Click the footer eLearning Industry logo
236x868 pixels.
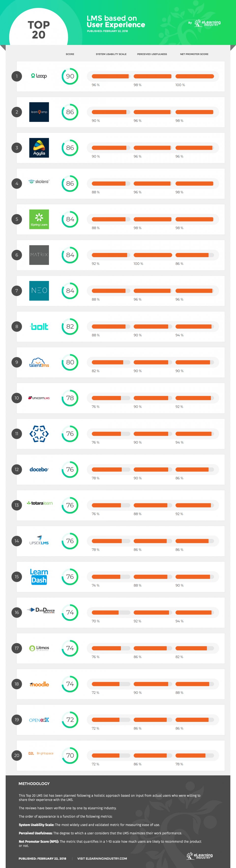[200, 856]
